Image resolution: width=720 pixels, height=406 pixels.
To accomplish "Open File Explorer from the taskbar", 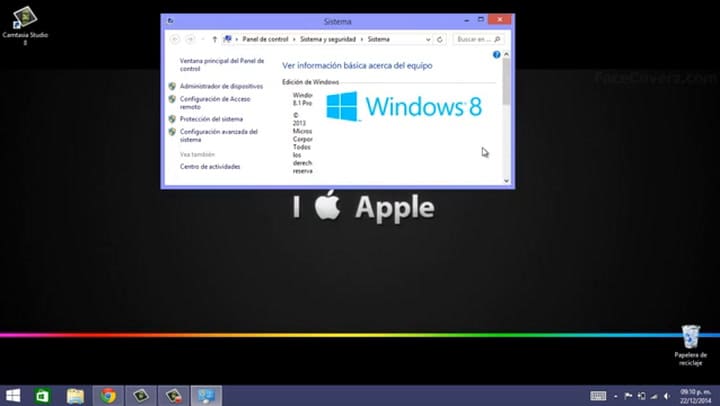I will (76, 395).
